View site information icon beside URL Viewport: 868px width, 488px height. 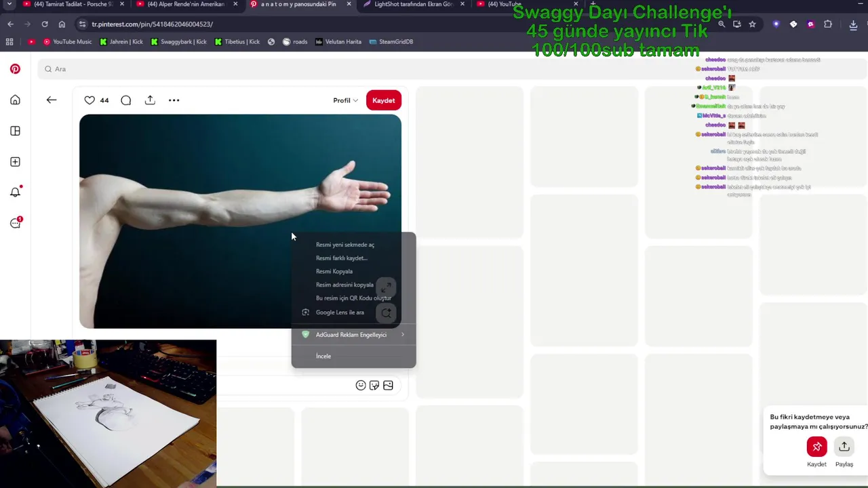[x=82, y=24]
